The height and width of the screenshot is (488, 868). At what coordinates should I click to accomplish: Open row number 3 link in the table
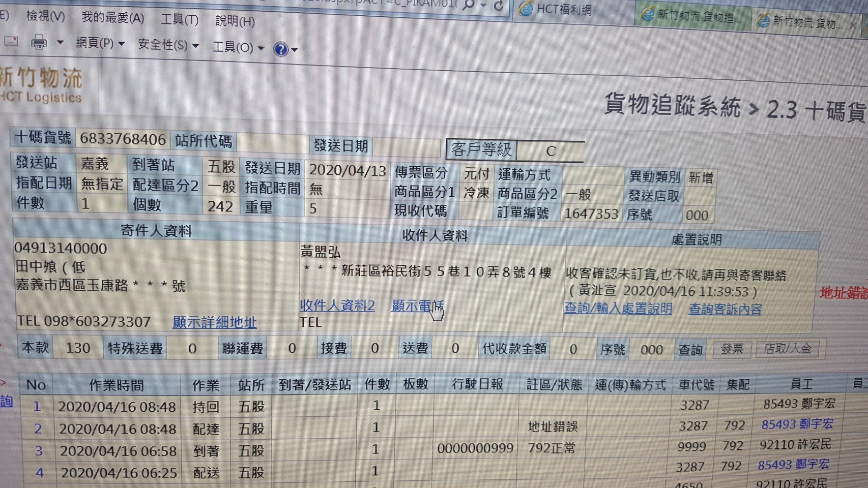click(39, 451)
